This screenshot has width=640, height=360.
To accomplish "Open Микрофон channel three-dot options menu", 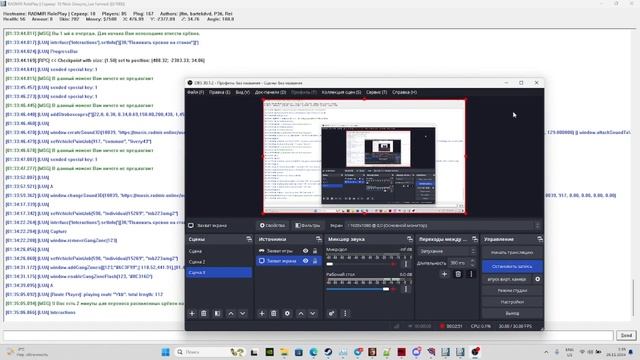I will click(x=406, y=264).
